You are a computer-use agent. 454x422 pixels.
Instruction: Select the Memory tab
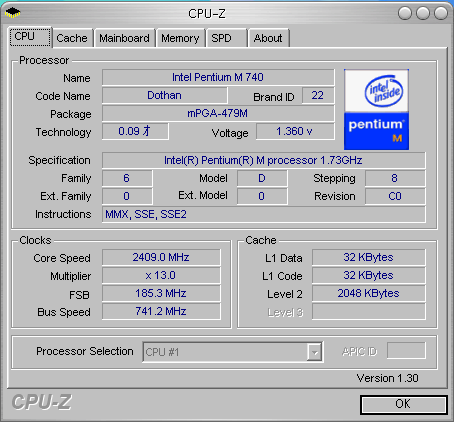click(x=180, y=38)
